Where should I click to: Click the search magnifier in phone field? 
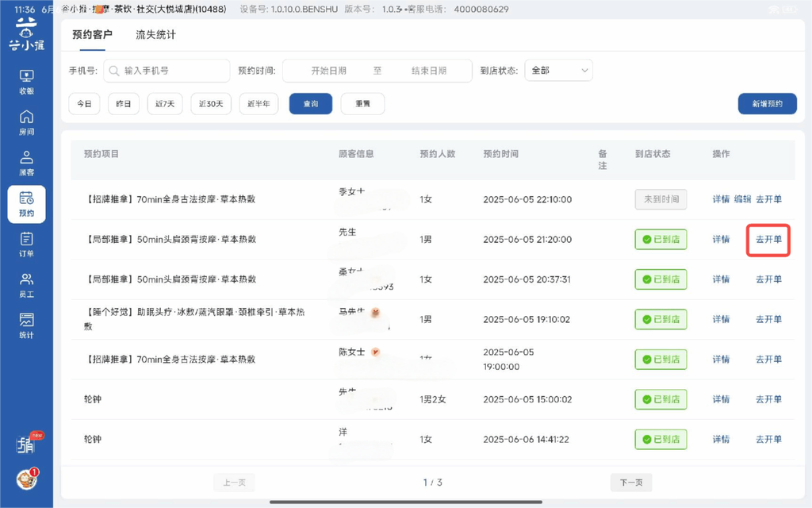click(x=114, y=71)
